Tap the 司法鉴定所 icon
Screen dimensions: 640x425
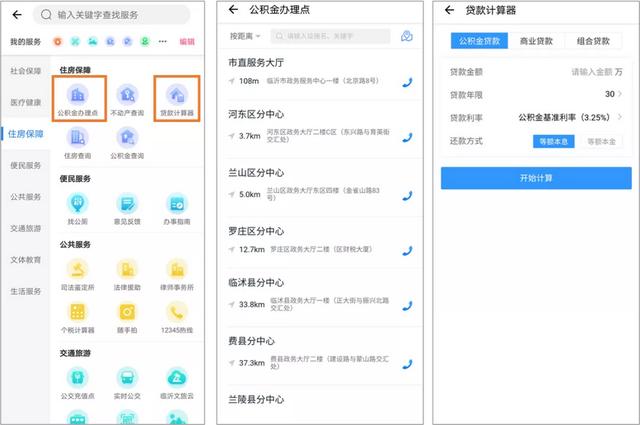[78, 273]
